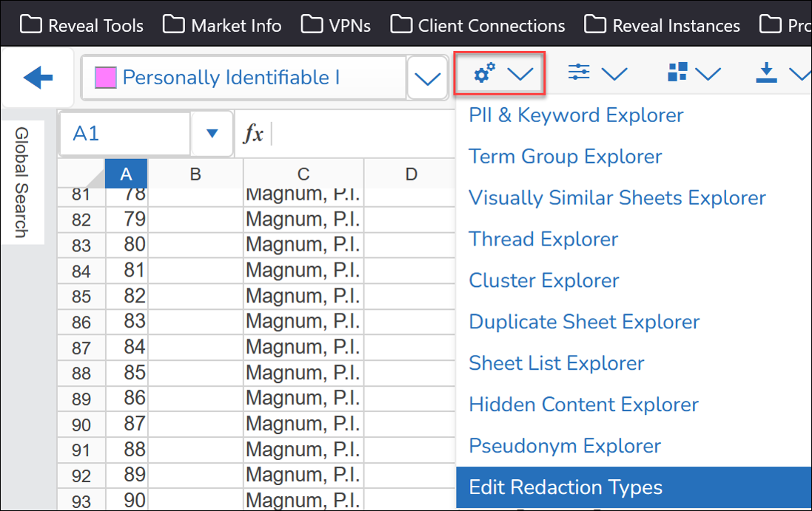The width and height of the screenshot is (812, 511).
Task: Select row header 82
Action: click(81, 220)
